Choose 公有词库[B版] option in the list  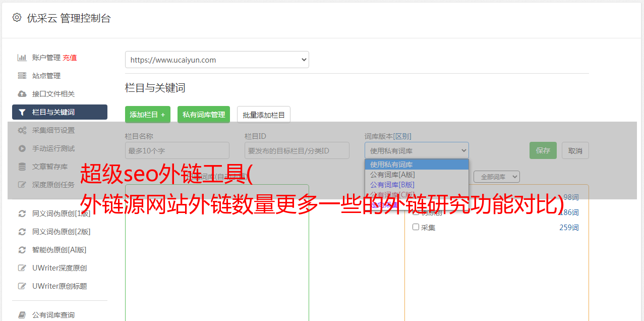(417, 185)
